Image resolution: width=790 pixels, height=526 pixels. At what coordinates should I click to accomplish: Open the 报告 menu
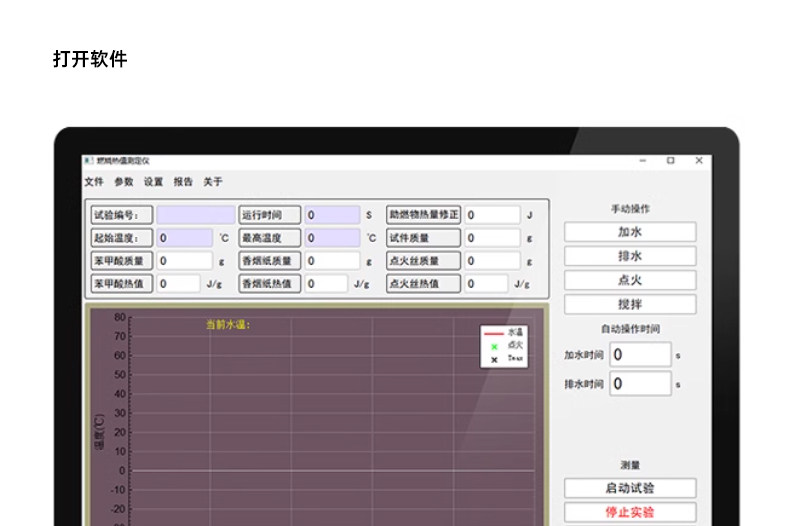point(183,181)
